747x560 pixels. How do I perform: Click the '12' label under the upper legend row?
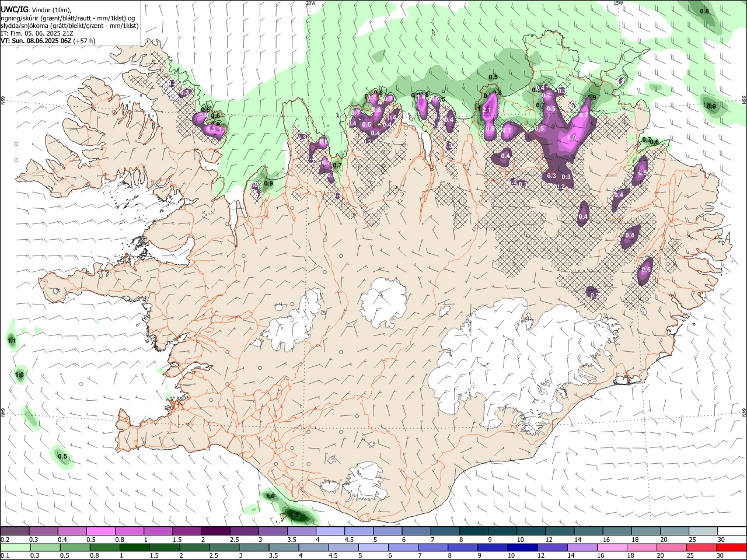(549, 540)
